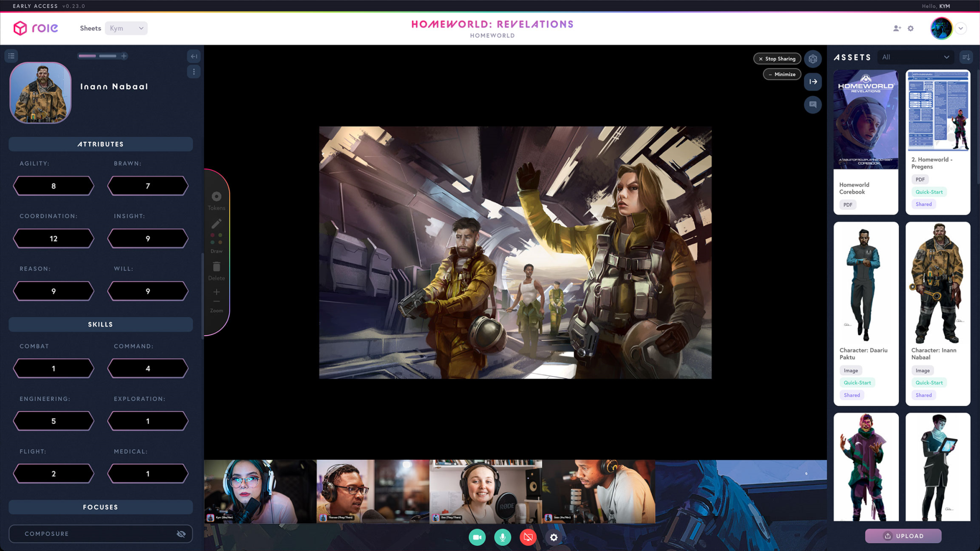Pick the red draw color dot
This screenshot has height=551, width=980.
point(212,235)
